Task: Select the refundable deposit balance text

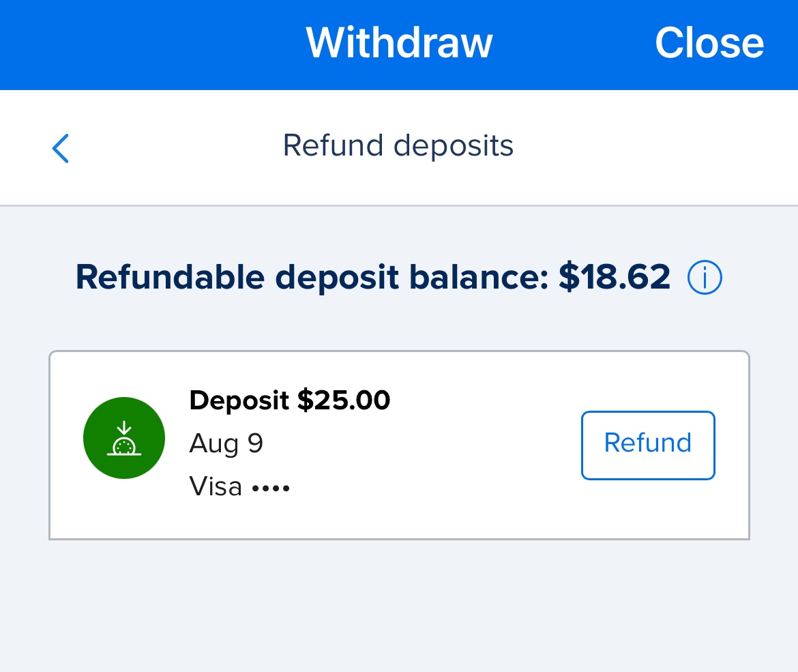Action: 373,277
